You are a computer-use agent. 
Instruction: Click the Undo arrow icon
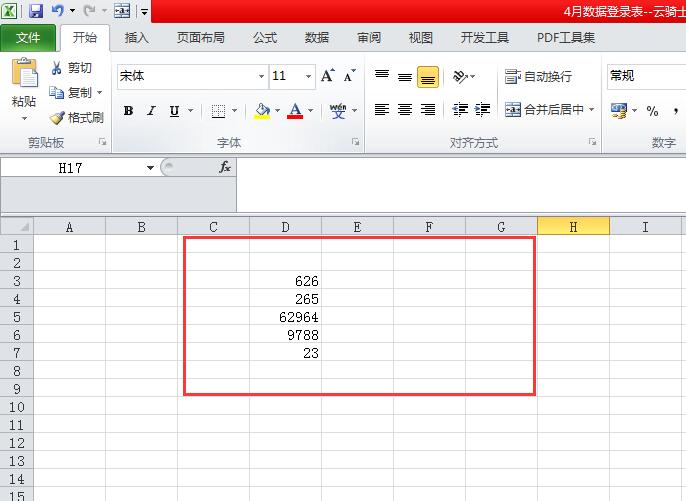(x=58, y=11)
